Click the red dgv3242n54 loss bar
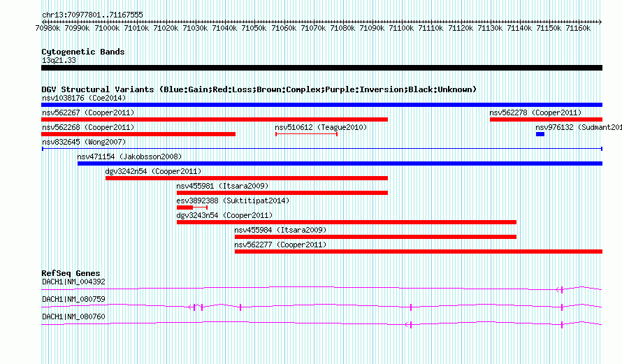 pyautogui.click(x=247, y=178)
